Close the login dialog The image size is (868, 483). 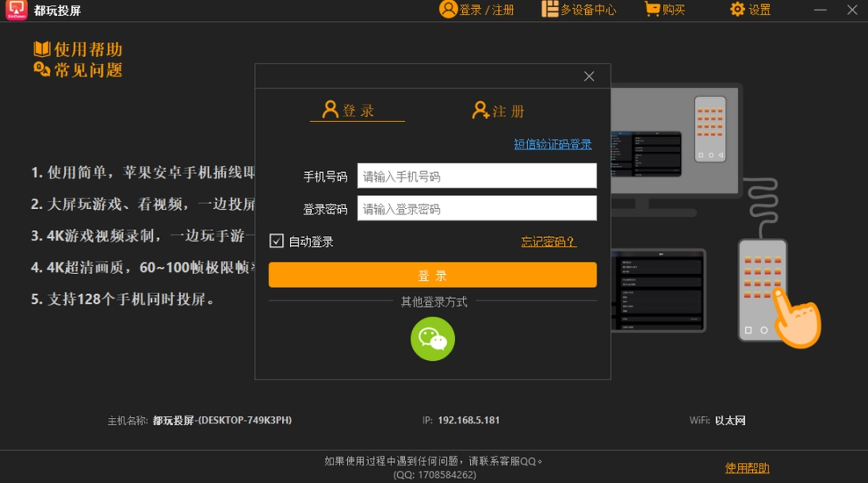588,76
